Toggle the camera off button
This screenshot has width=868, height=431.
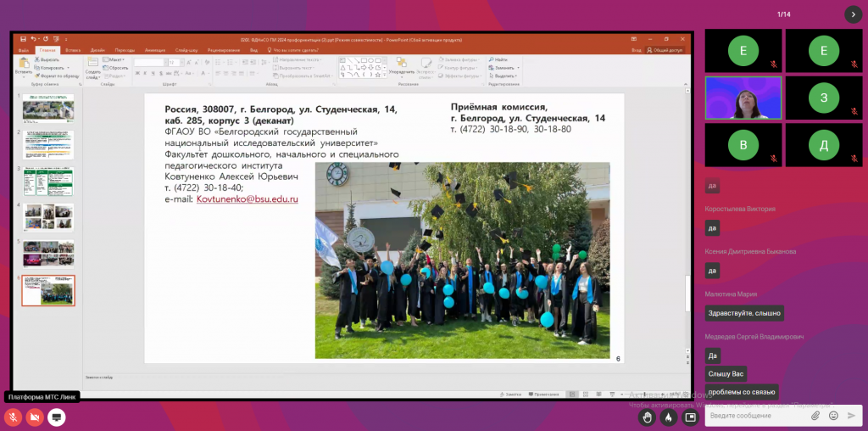coord(34,417)
